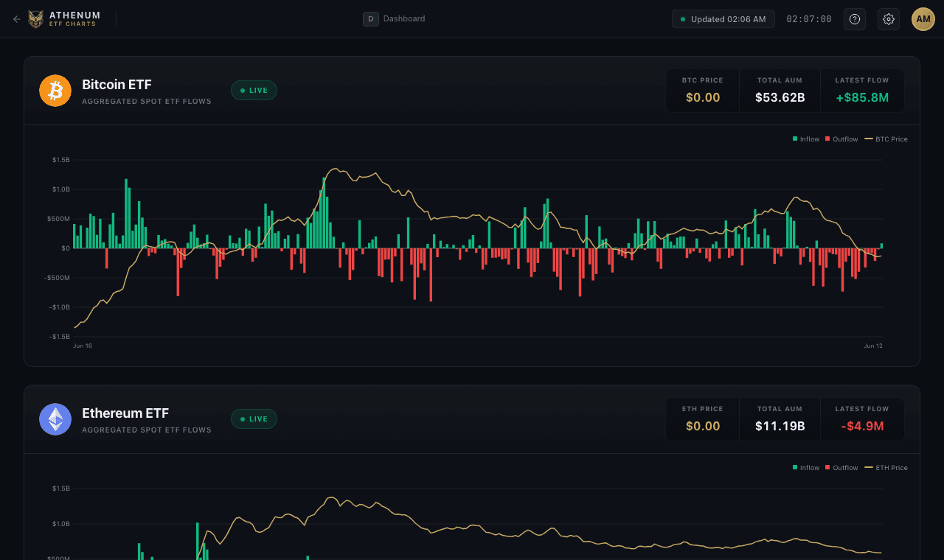
Task: Open the AM user avatar menu
Action: [923, 19]
